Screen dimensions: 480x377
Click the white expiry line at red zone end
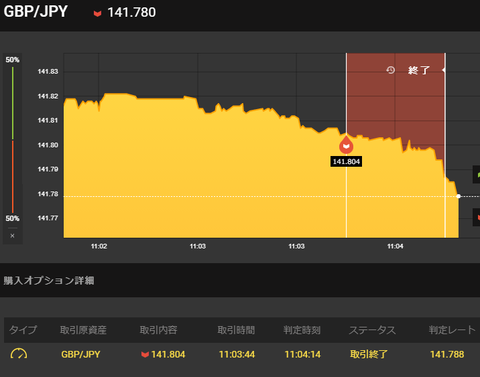coord(445,145)
